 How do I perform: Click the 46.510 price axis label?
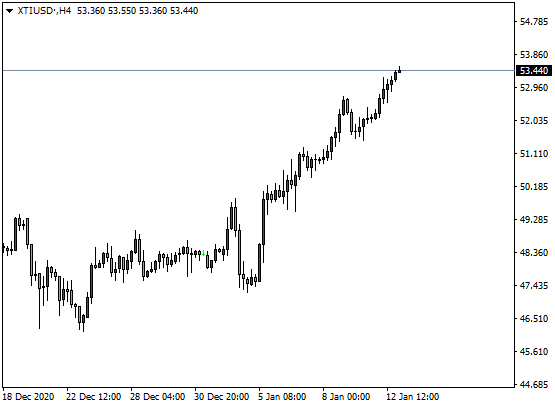click(534, 318)
